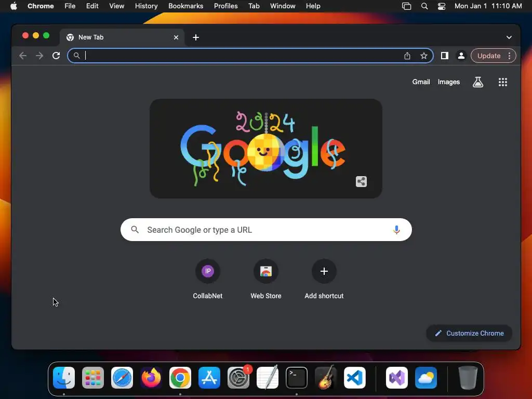Open Launchpad from the dock
Viewport: 532px width, 399px height.
93,378
